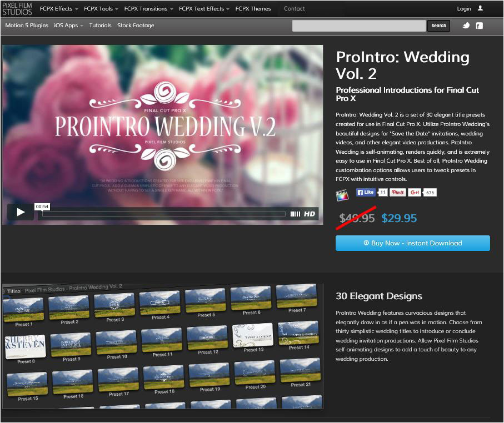Click the Facebook like count 11
Image resolution: width=504 pixels, height=423 pixels.
click(x=382, y=192)
